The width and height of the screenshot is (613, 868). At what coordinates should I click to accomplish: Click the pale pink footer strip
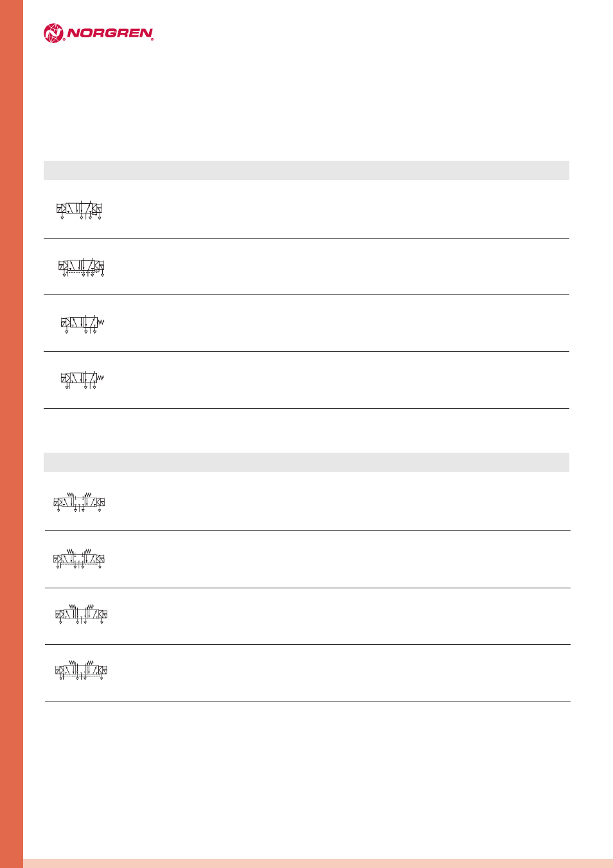(318, 863)
